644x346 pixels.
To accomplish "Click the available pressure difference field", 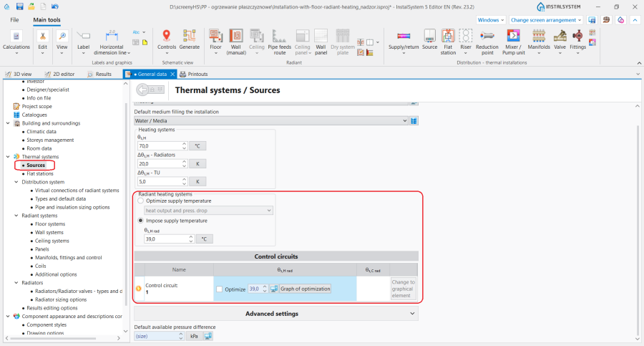I will point(156,336).
